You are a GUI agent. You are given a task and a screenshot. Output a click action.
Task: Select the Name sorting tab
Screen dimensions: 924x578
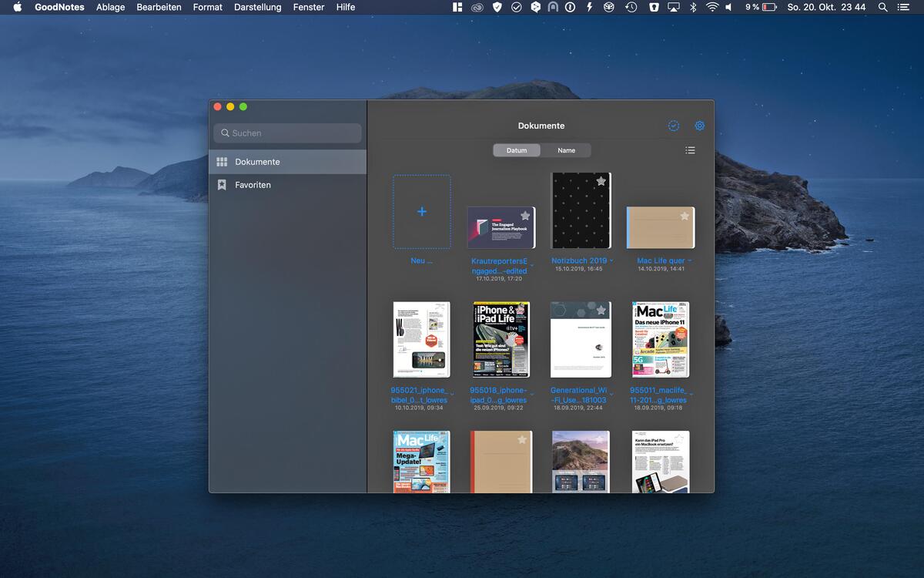click(x=567, y=150)
